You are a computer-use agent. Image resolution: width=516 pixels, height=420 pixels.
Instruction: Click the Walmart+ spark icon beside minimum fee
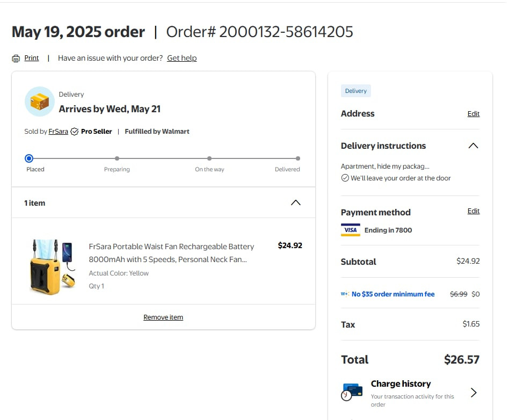[x=345, y=294]
